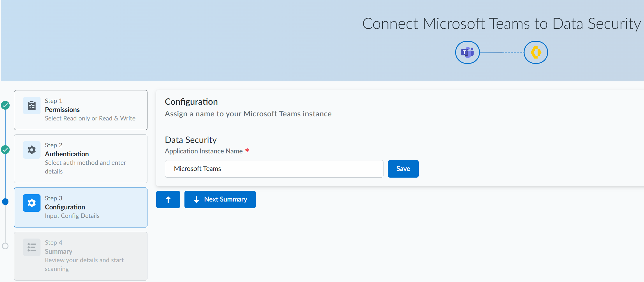Click the Configuration section heading

click(x=191, y=102)
